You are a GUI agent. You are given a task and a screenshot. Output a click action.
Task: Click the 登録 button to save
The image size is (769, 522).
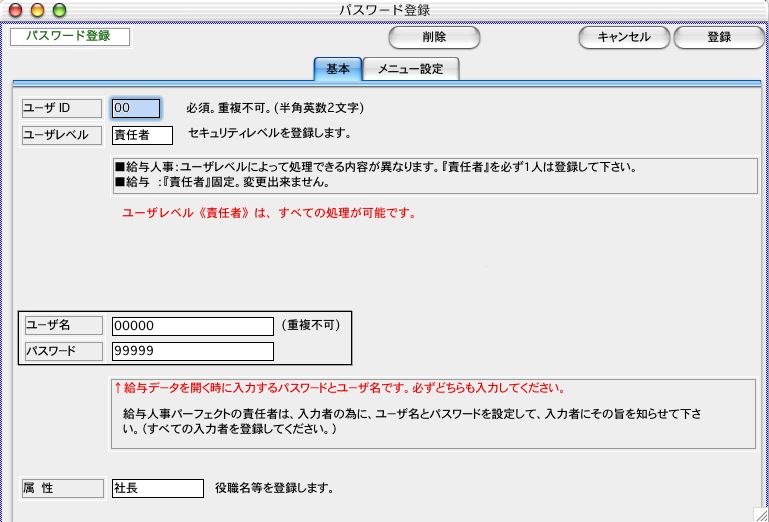point(718,37)
